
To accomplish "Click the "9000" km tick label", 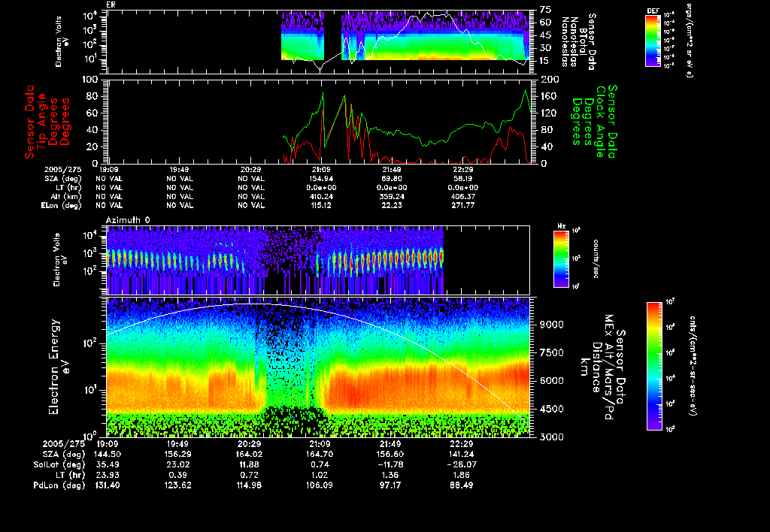I will [551, 325].
